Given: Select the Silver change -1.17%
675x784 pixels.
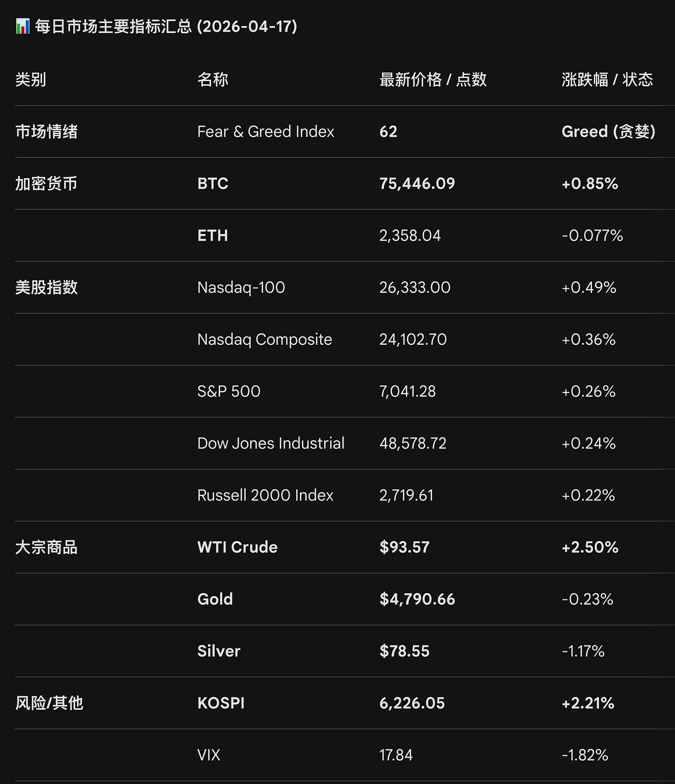Looking at the screenshot, I should (x=583, y=651).
